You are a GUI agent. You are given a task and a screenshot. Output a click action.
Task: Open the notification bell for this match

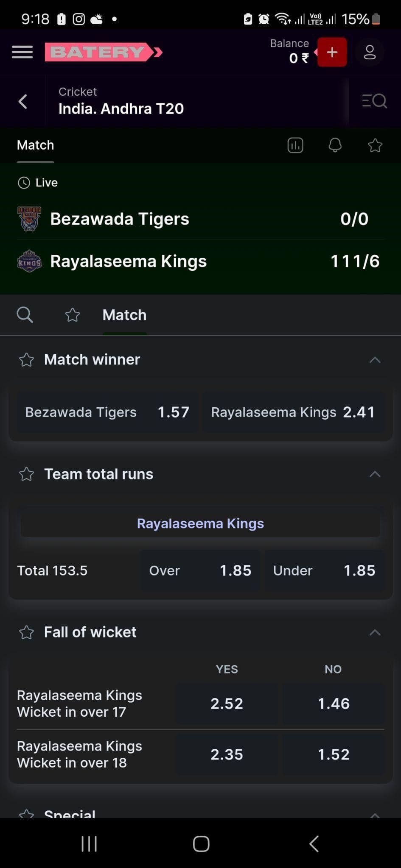pos(335,145)
